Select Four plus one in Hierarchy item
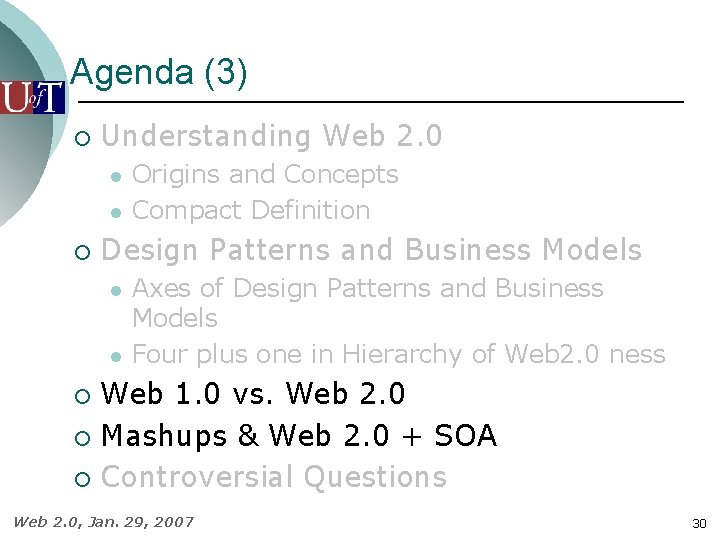This screenshot has height=540, width=720. pyautogui.click(x=399, y=355)
